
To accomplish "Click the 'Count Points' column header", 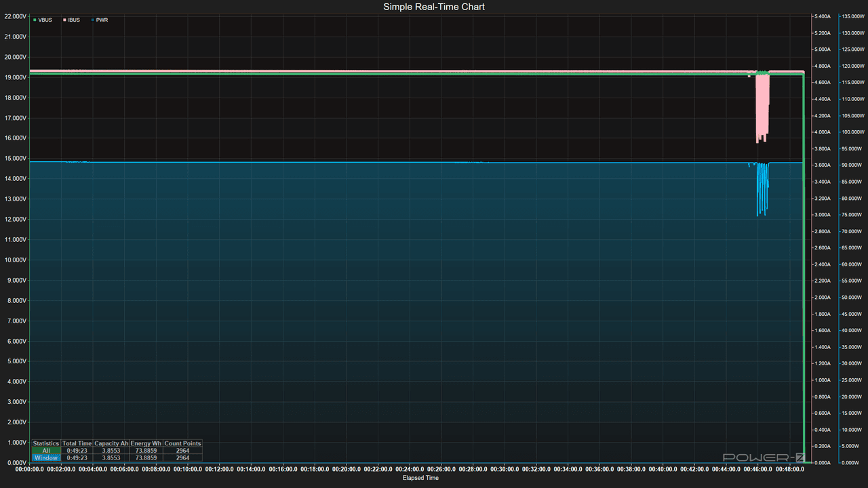I will (x=182, y=443).
